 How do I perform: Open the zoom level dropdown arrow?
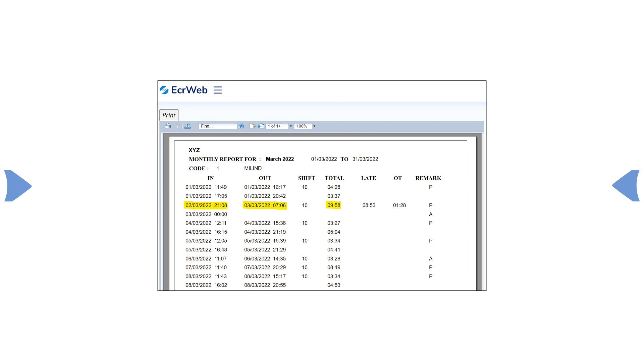coord(314,126)
